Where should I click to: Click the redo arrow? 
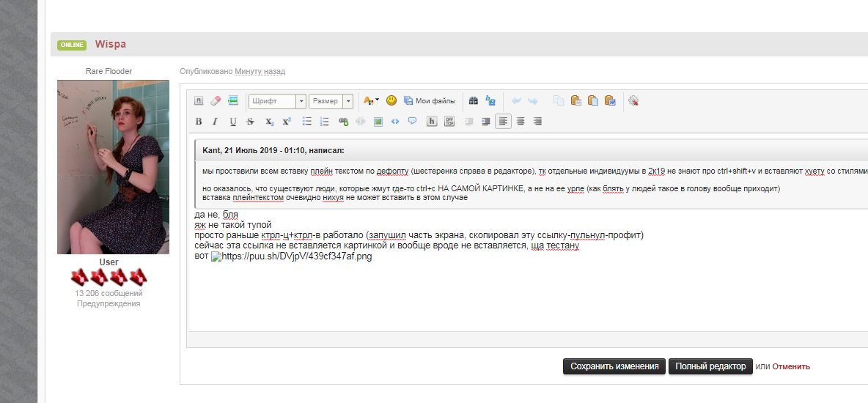click(532, 101)
